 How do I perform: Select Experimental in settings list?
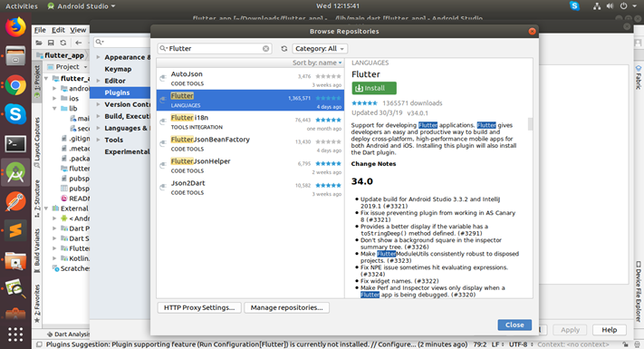coord(127,151)
